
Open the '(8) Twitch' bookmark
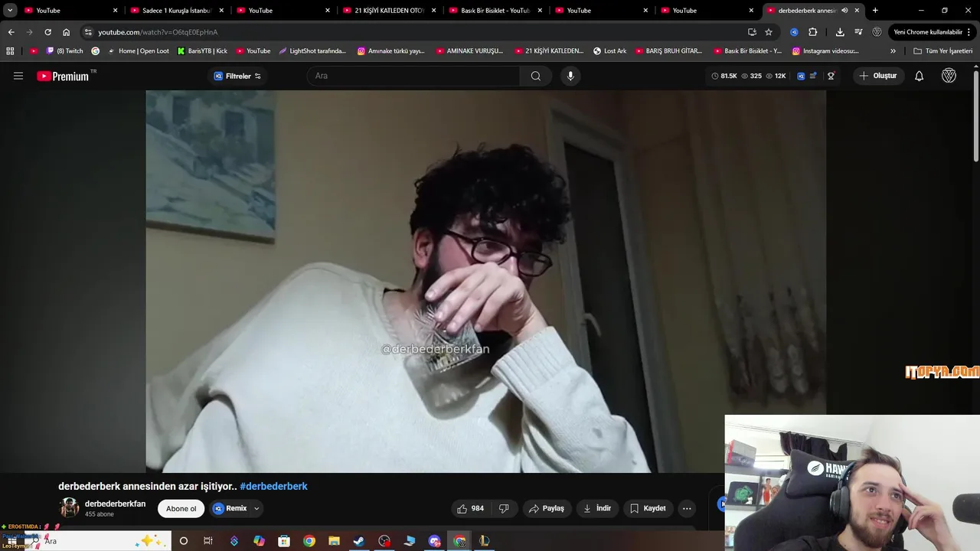[x=64, y=51]
